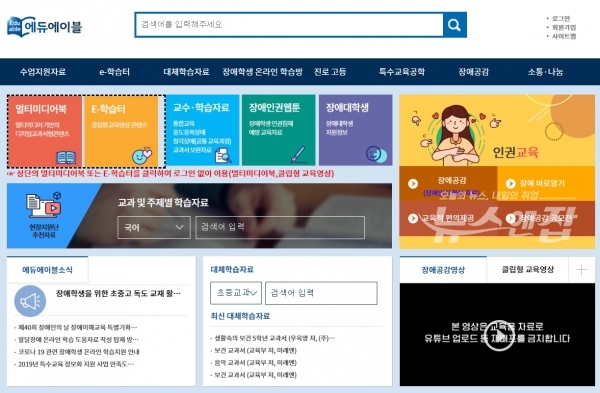Click the search magnifier button

[x=455, y=25]
